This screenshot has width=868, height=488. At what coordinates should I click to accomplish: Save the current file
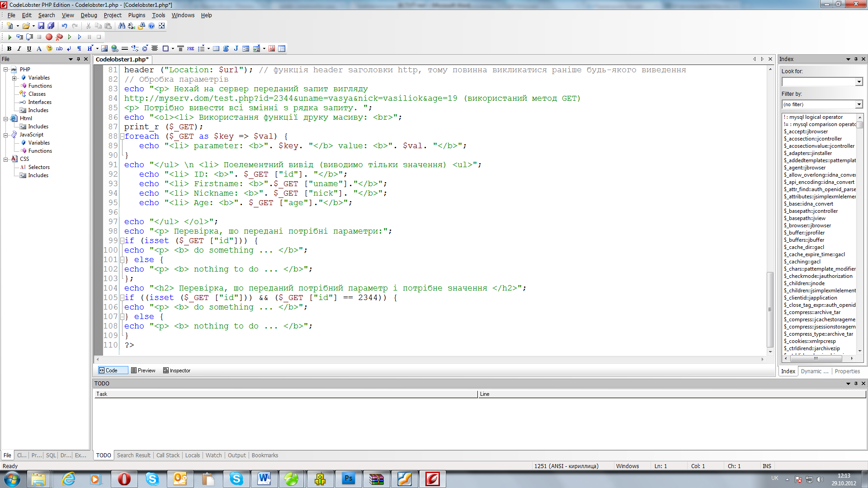pos(41,26)
